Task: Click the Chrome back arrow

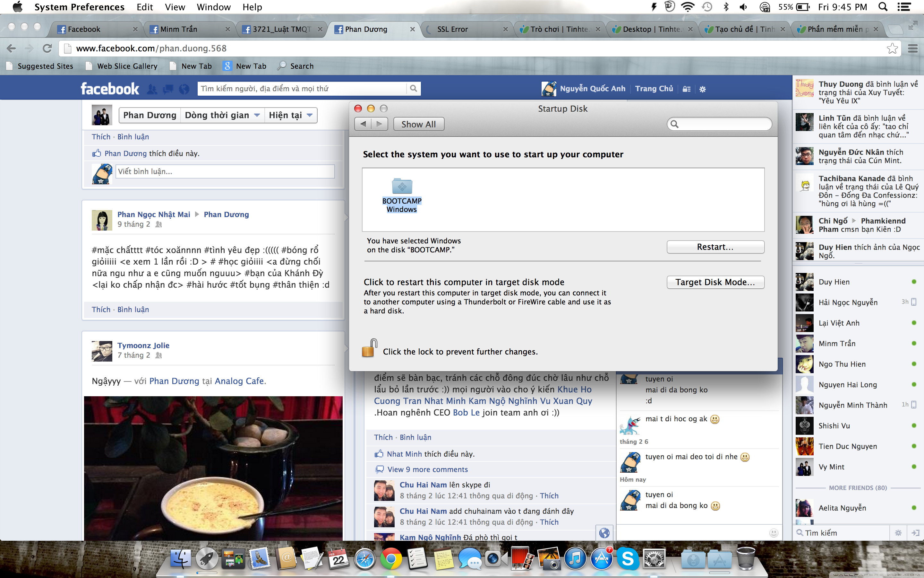Action: pyautogui.click(x=12, y=48)
